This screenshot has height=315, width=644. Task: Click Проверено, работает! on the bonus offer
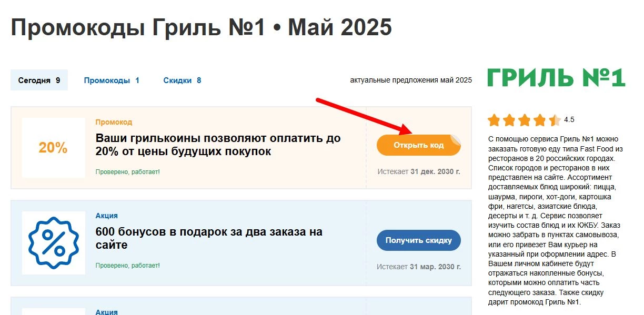click(x=127, y=266)
